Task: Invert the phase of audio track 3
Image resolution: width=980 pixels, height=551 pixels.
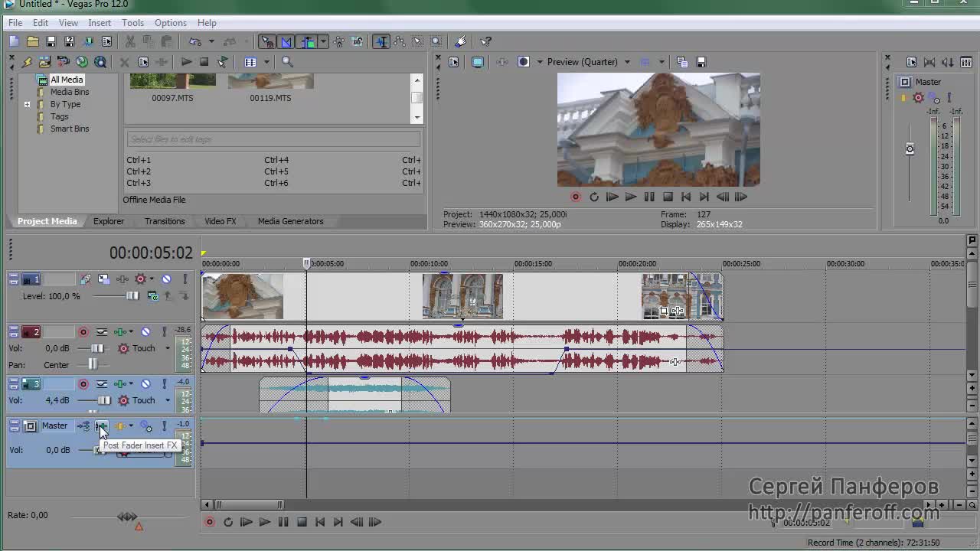Action: pos(102,384)
